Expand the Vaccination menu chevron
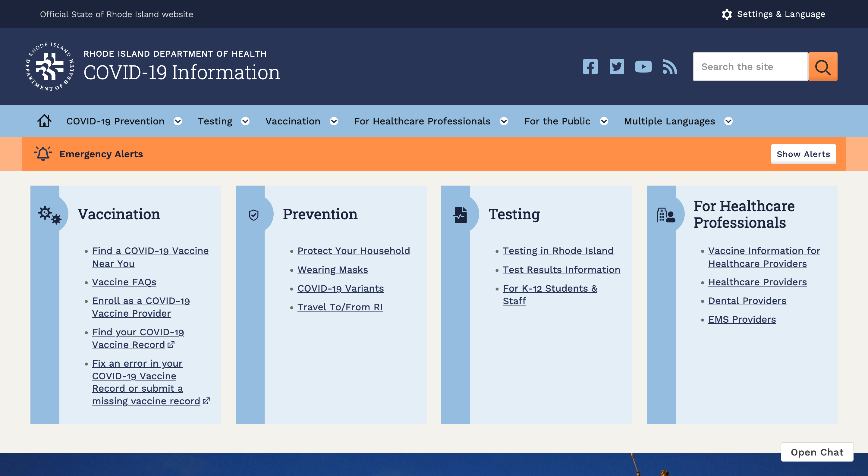The image size is (868, 476). point(334,121)
